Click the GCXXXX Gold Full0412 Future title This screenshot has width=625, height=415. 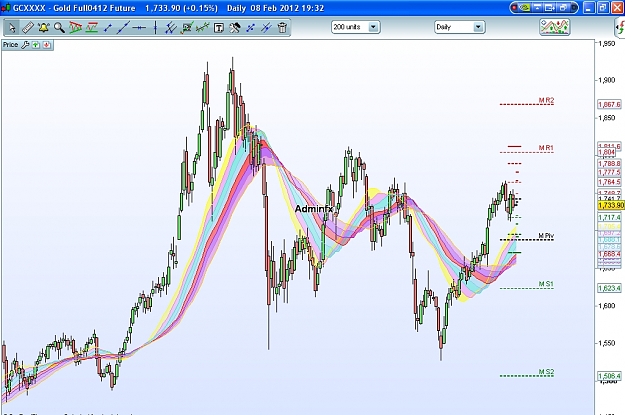click(x=74, y=8)
